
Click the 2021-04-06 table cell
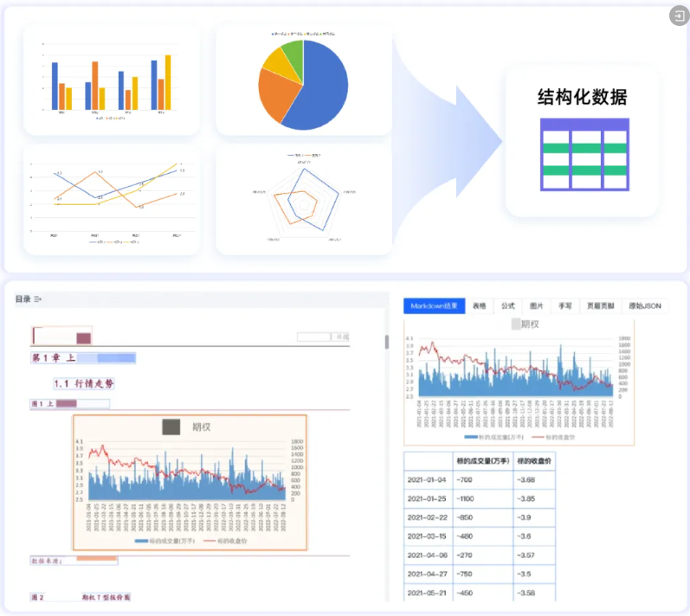(x=429, y=555)
